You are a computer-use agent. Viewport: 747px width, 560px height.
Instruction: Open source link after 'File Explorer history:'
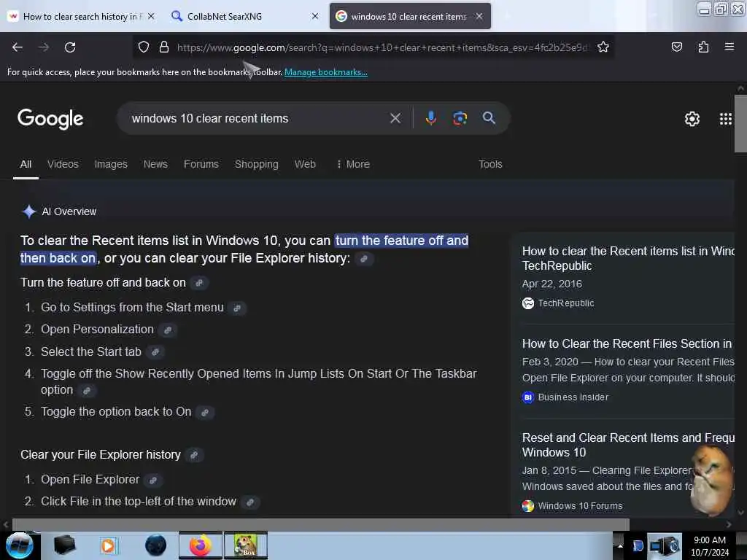click(364, 259)
